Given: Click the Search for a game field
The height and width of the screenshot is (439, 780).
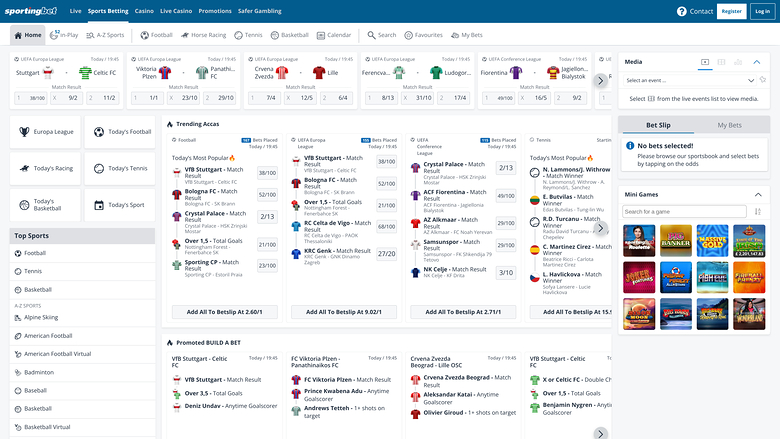Looking at the screenshot, I should [x=684, y=211].
